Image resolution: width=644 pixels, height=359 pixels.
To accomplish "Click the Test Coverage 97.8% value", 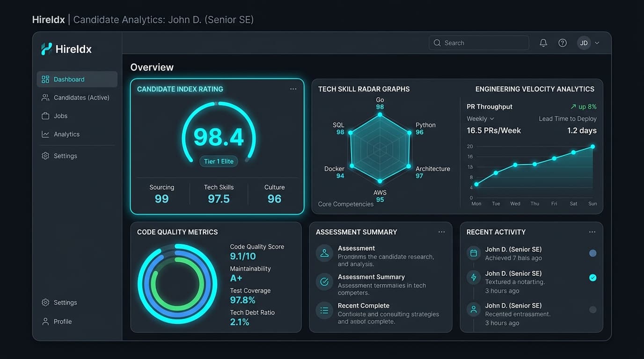I will coord(243,300).
